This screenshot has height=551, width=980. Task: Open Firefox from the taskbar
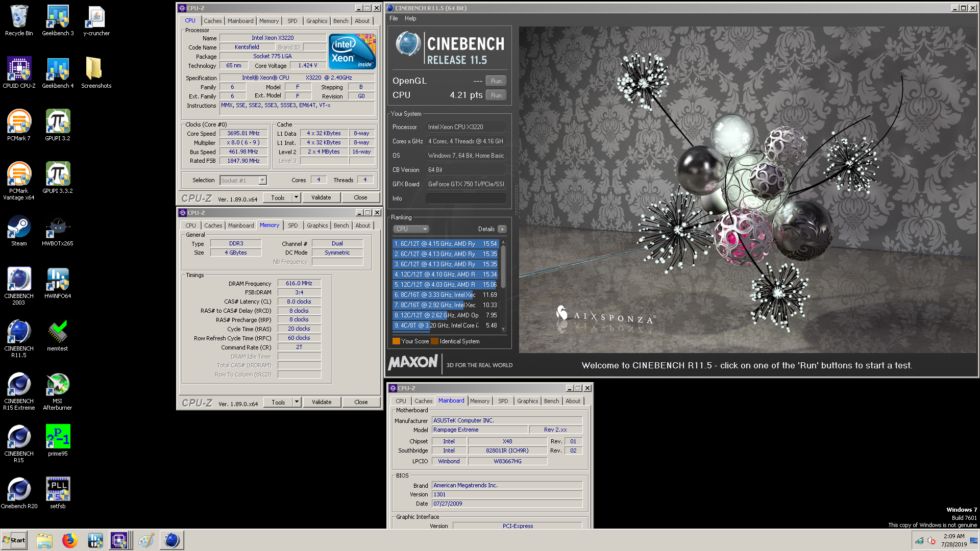70,540
